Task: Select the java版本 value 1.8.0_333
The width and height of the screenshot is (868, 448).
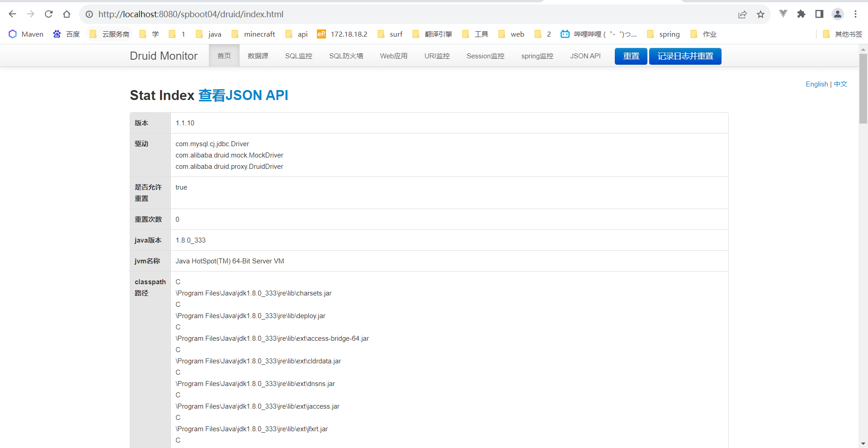Action: [x=191, y=240]
